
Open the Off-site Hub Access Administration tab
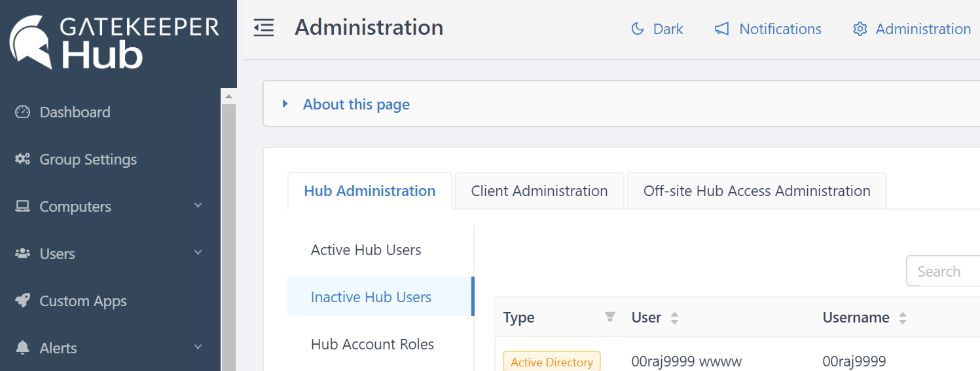[756, 191]
